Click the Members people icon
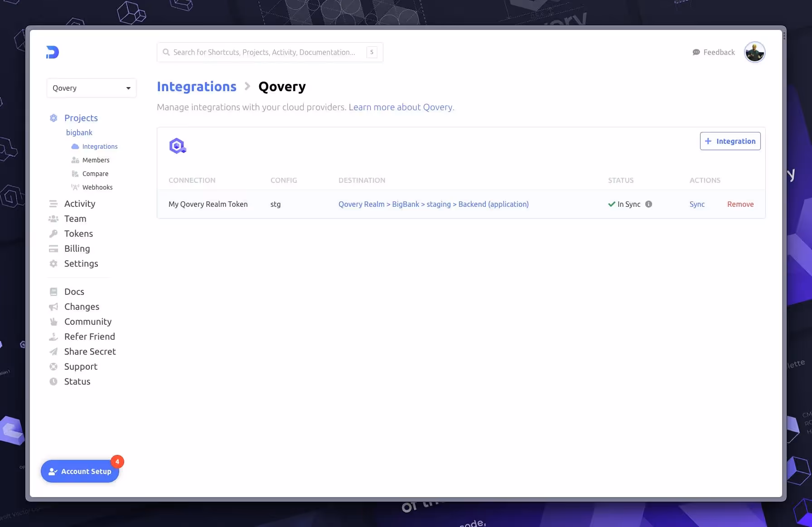Screen dimensions: 812x527 [75, 160]
